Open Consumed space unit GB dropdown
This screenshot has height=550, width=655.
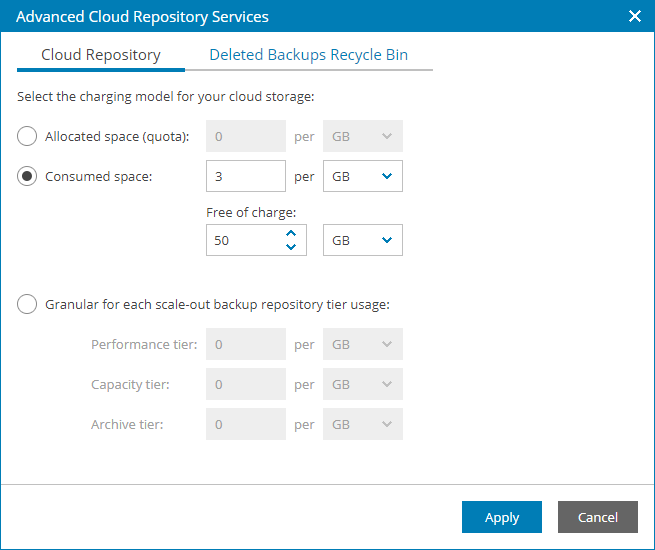click(363, 176)
